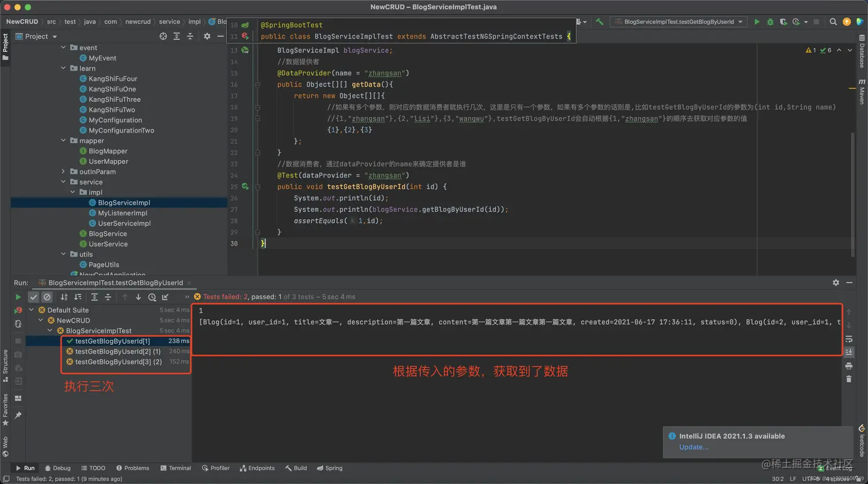Open the Structure side panel

5,366
